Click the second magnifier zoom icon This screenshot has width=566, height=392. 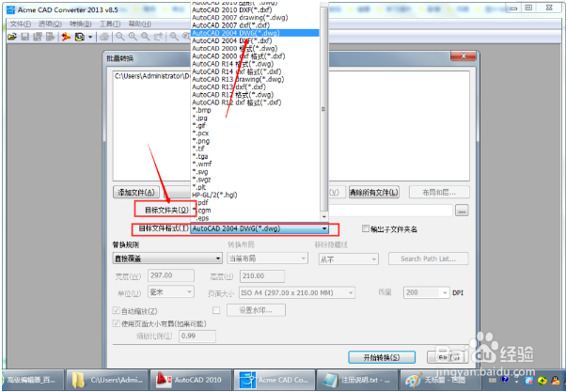coord(133,37)
